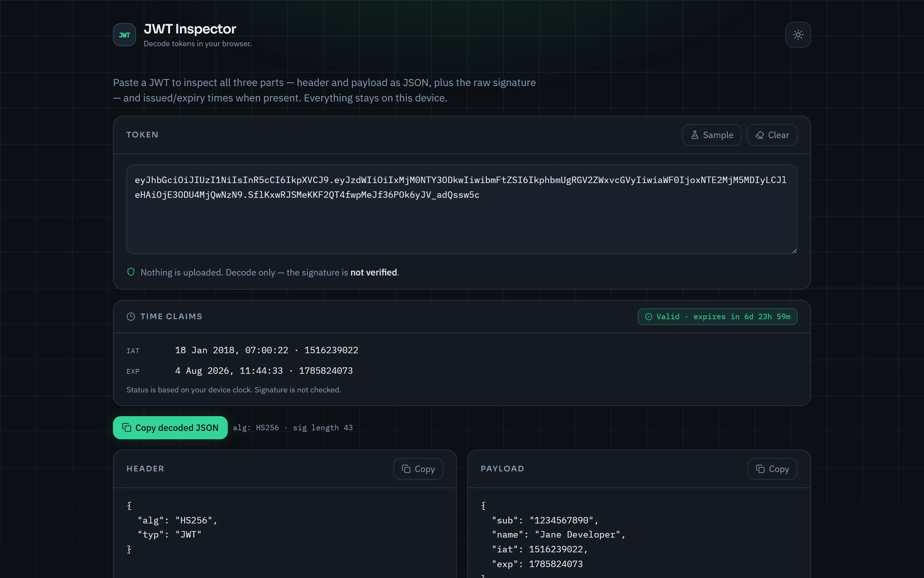924x578 pixels.
Task: Click the green JWT logo badge
Action: click(124, 35)
